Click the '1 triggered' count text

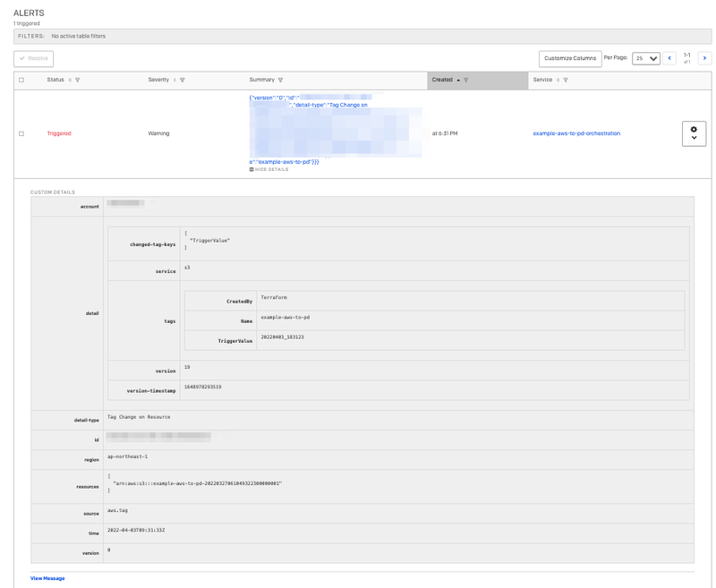tap(27, 23)
